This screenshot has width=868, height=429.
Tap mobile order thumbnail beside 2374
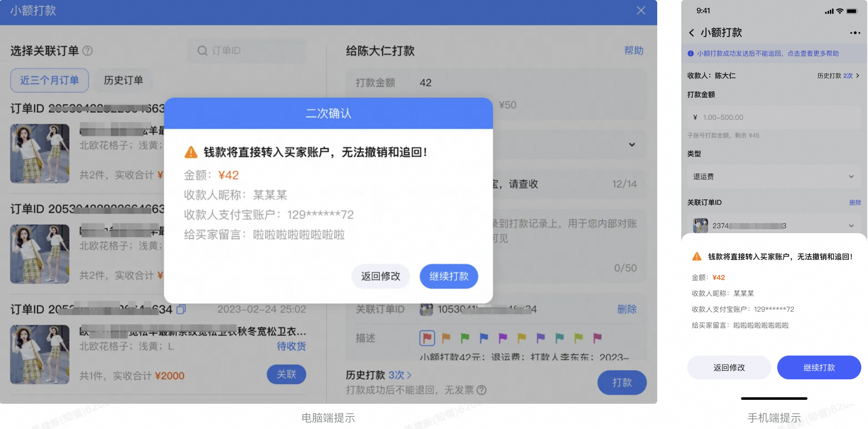pos(701,226)
